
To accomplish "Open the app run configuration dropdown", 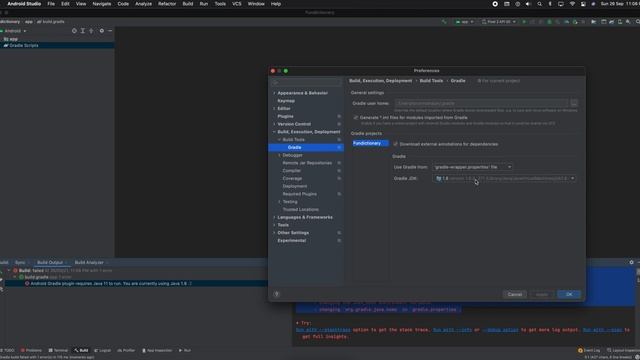I will [464, 22].
